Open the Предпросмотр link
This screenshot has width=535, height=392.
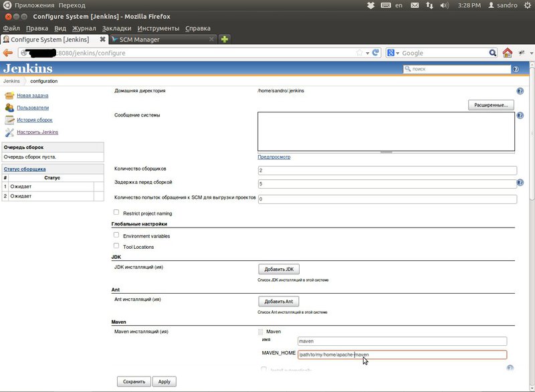click(x=274, y=157)
